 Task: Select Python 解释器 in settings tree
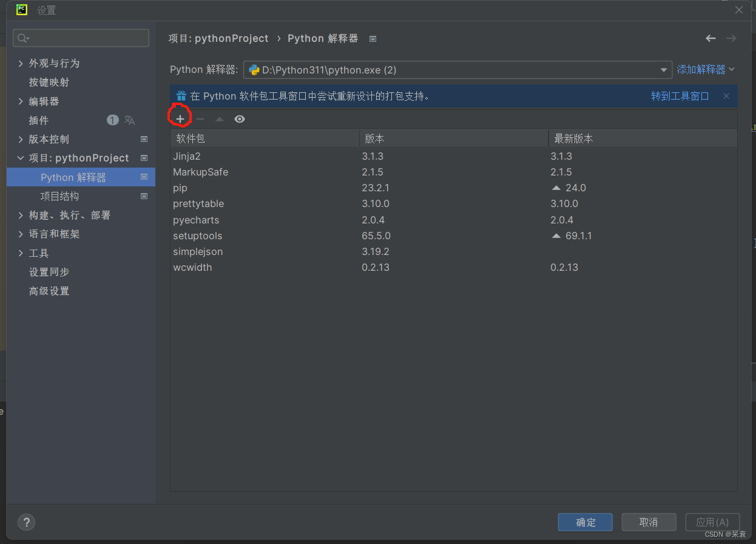tap(81, 177)
